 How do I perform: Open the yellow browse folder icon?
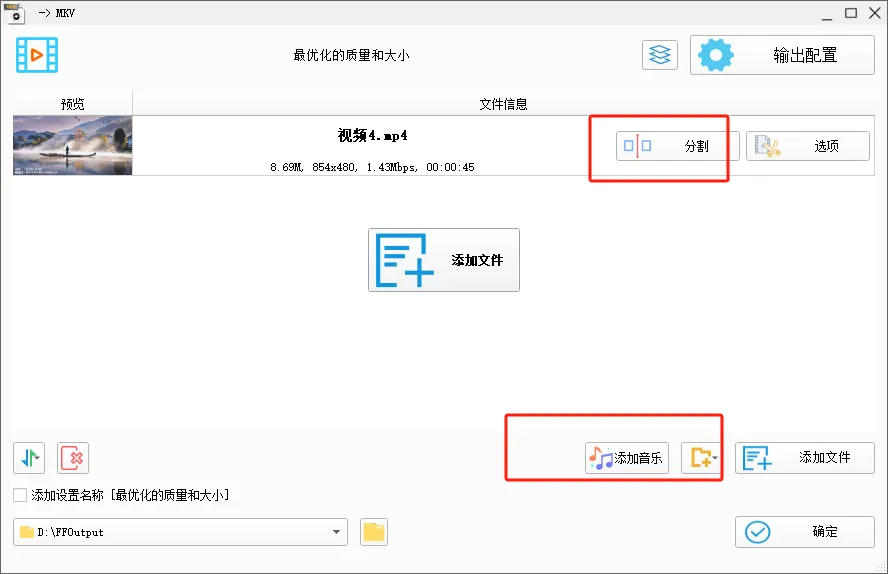point(374,532)
